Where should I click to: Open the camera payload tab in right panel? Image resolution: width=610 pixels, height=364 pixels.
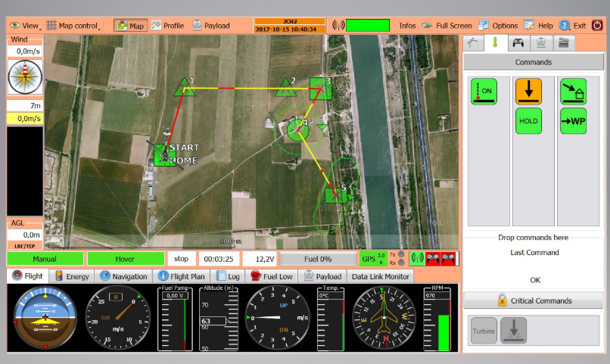tap(540, 43)
